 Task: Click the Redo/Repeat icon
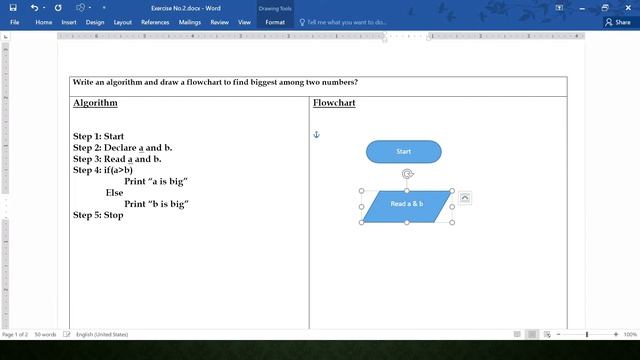point(58,8)
